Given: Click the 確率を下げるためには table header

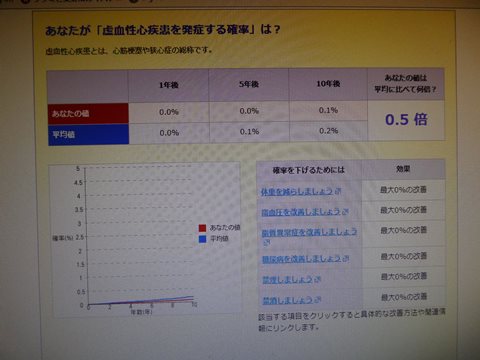Looking at the screenshot, I should (309, 170).
